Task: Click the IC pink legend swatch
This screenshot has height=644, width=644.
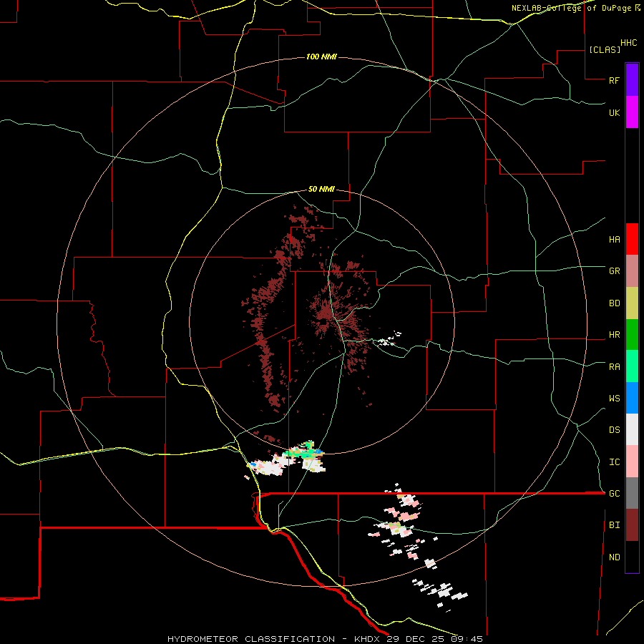Action: pyautogui.click(x=632, y=462)
